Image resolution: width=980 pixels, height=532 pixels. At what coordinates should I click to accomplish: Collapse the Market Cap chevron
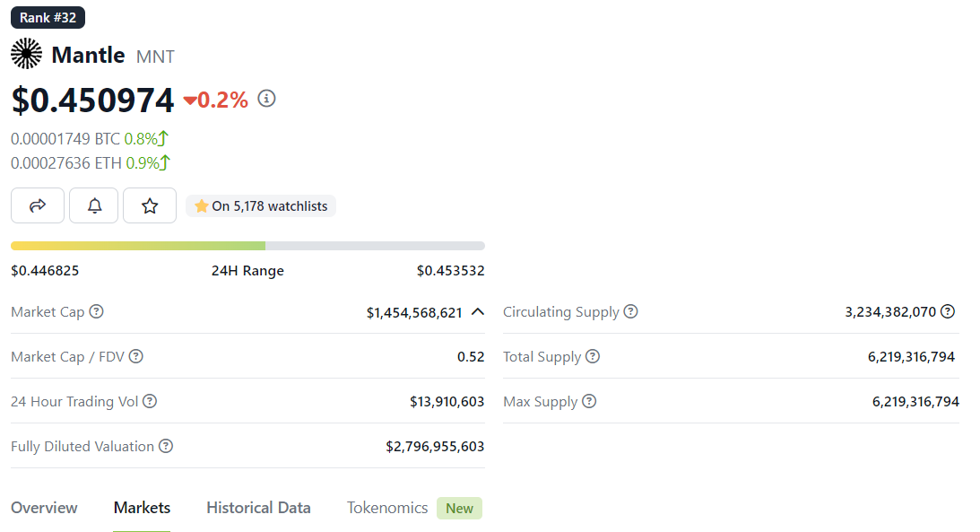(x=478, y=311)
